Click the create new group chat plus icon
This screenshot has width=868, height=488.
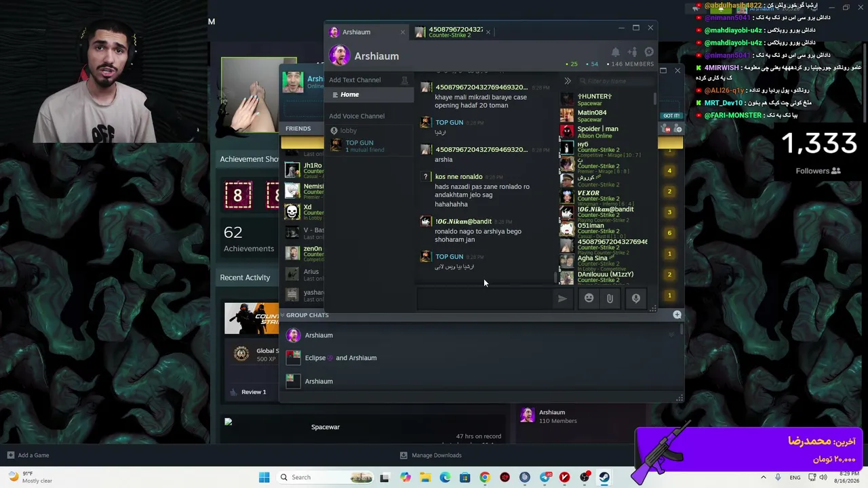(x=677, y=314)
